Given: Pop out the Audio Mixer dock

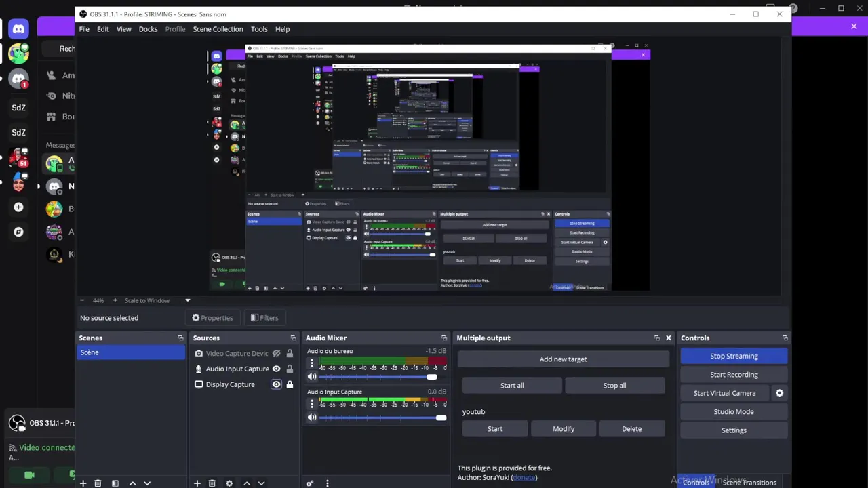Looking at the screenshot, I should (444, 338).
